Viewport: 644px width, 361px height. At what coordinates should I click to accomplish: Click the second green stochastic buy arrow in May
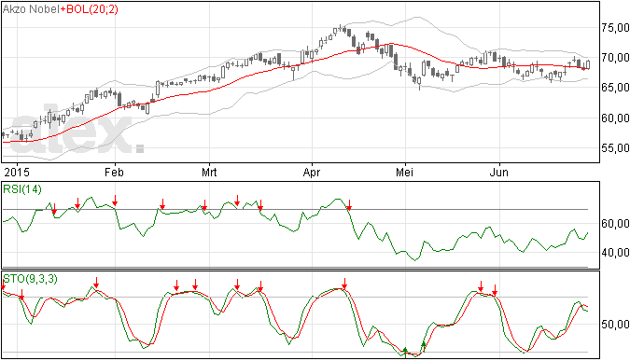click(424, 347)
